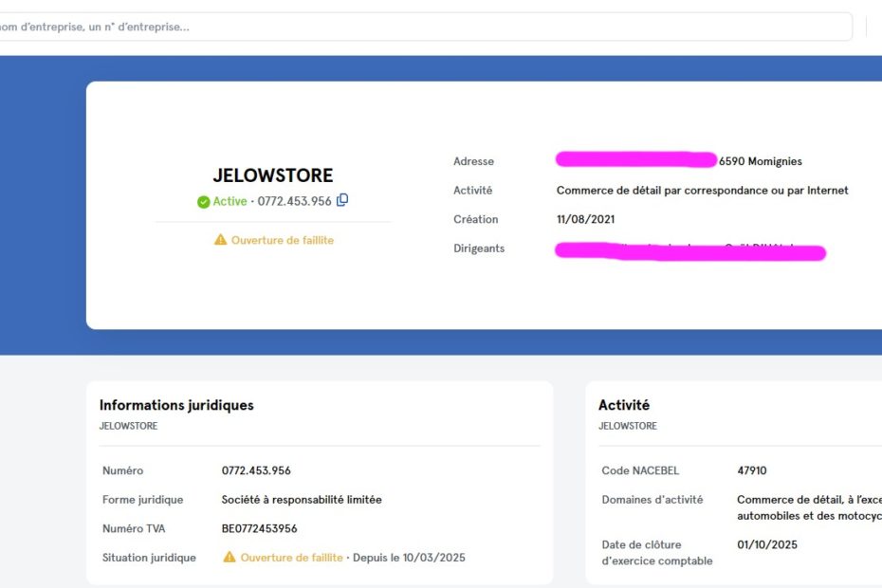This screenshot has height=588, width=882.
Task: Click the green 'Active' status label
Action: (230, 201)
